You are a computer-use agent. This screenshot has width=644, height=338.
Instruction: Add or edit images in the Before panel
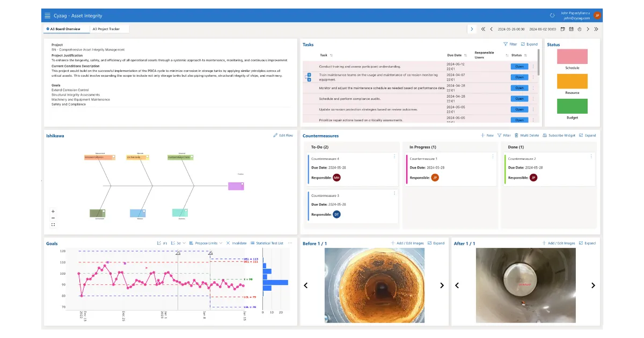click(x=408, y=243)
